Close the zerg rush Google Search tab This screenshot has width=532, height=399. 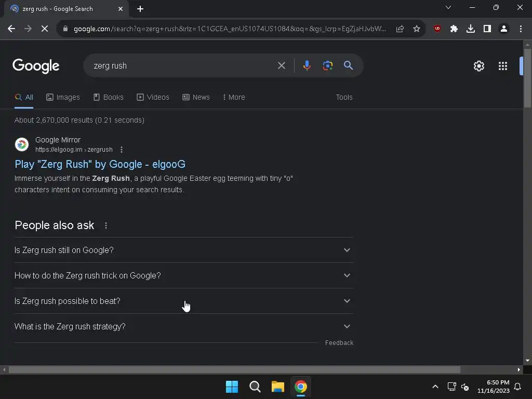coord(121,9)
